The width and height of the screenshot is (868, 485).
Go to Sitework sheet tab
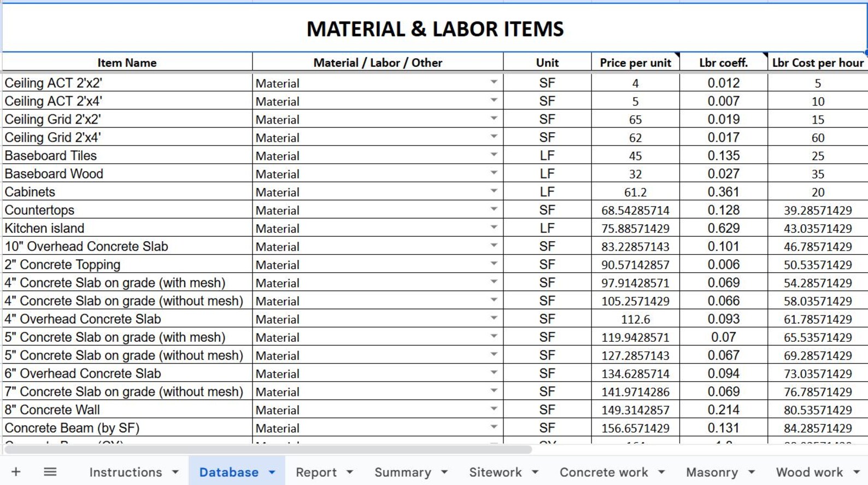click(x=495, y=472)
